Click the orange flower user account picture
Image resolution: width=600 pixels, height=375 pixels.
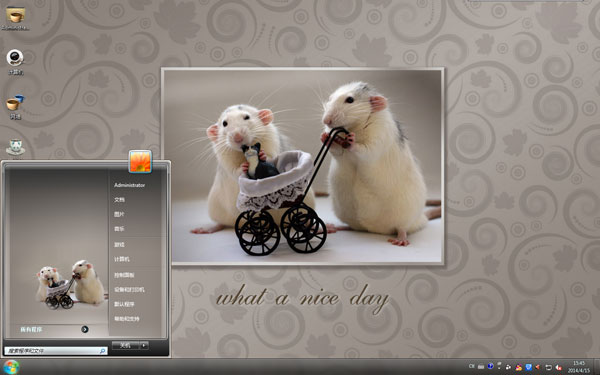tap(140, 161)
